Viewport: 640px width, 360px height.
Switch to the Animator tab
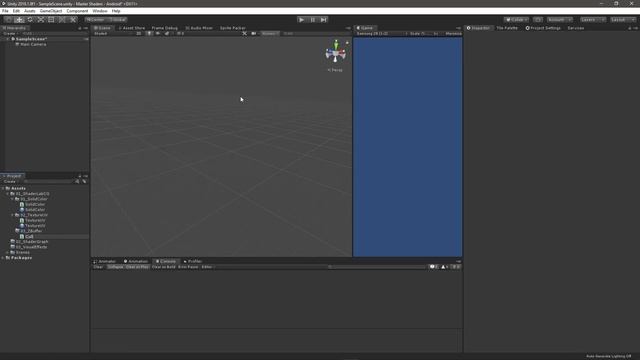tap(105, 261)
